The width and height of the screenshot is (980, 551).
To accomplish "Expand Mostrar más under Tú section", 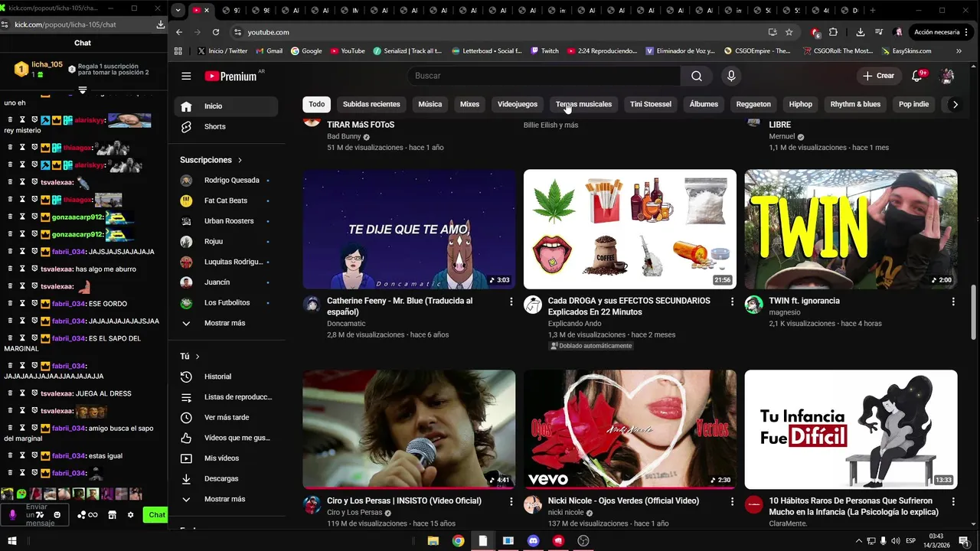I will click(x=227, y=499).
